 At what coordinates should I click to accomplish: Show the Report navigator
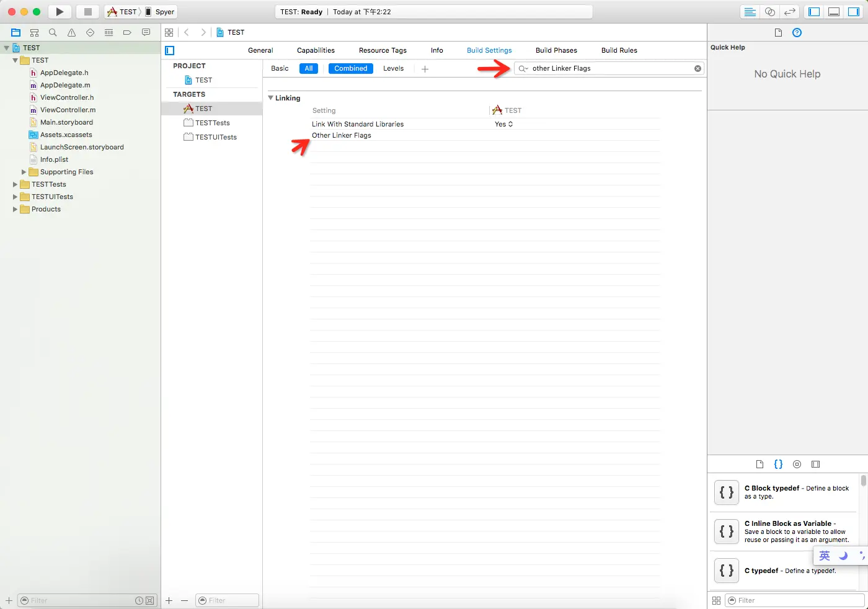146,32
